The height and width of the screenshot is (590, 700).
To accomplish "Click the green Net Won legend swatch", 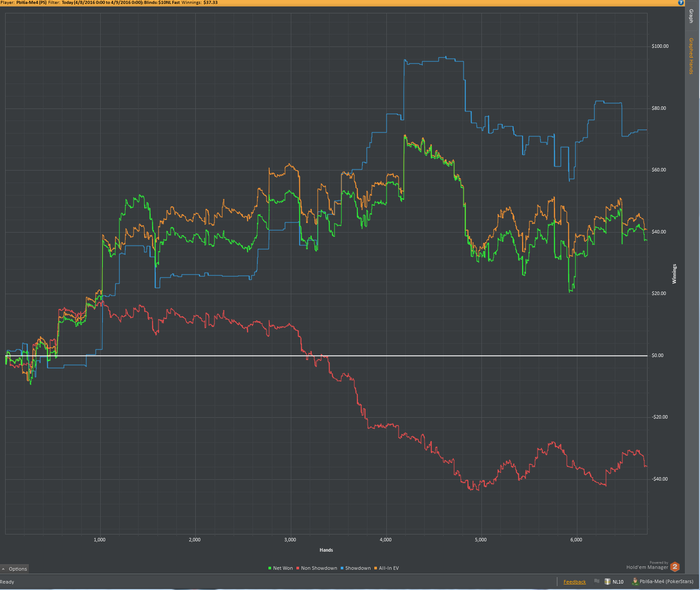I will [x=270, y=568].
